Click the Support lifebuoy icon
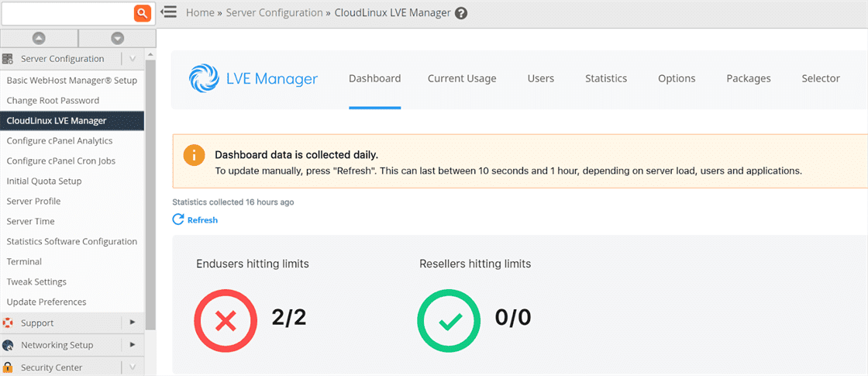The width and height of the screenshot is (868, 376). pyautogui.click(x=9, y=323)
